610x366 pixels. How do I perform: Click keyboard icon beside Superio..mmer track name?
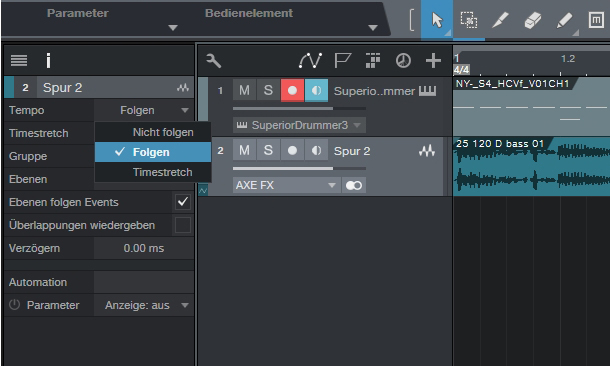427,91
